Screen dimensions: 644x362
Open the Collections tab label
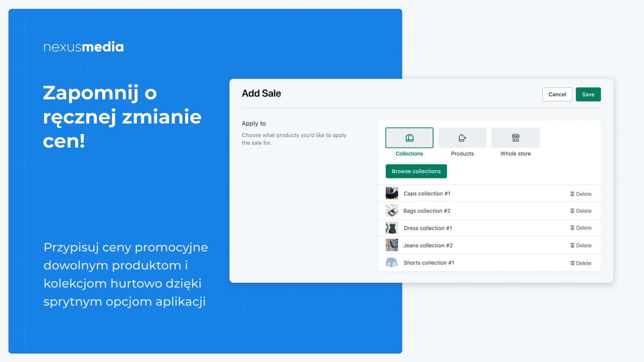(x=409, y=154)
